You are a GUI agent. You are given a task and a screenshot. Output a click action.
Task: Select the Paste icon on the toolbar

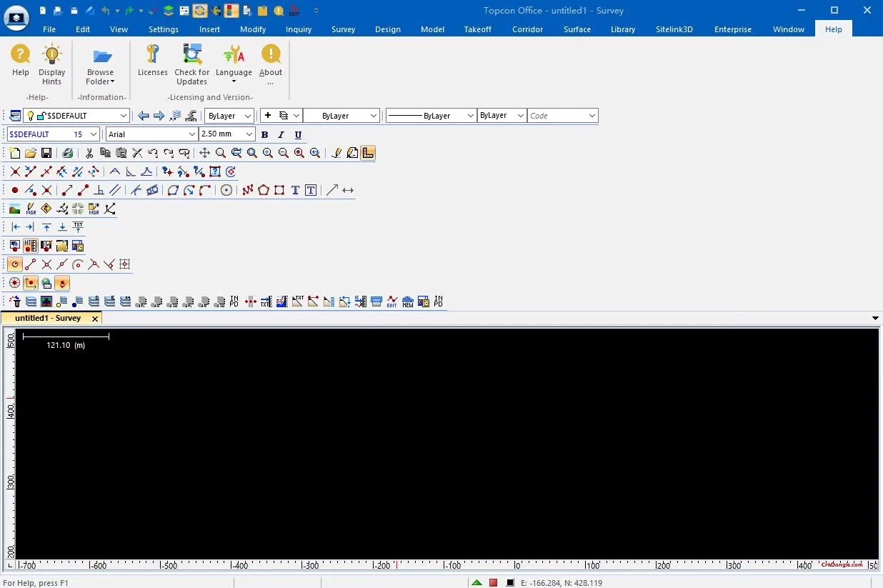click(x=121, y=152)
